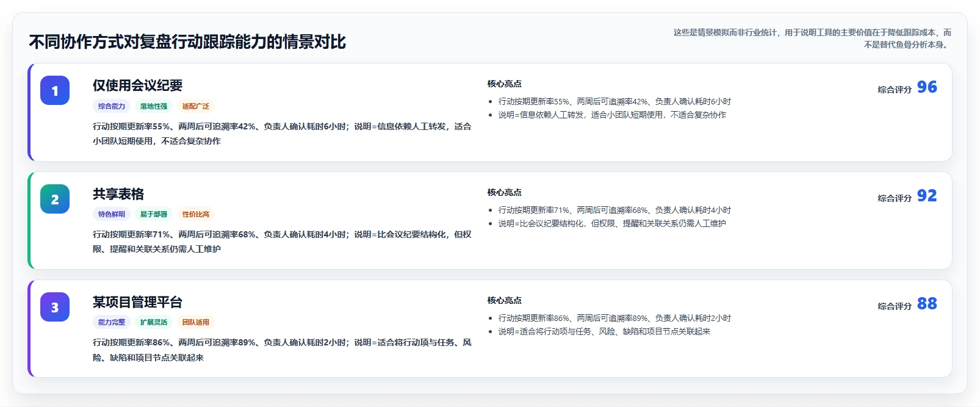Click bullet 行动按期更新率55%、两周后可追溯率42%

click(x=614, y=102)
